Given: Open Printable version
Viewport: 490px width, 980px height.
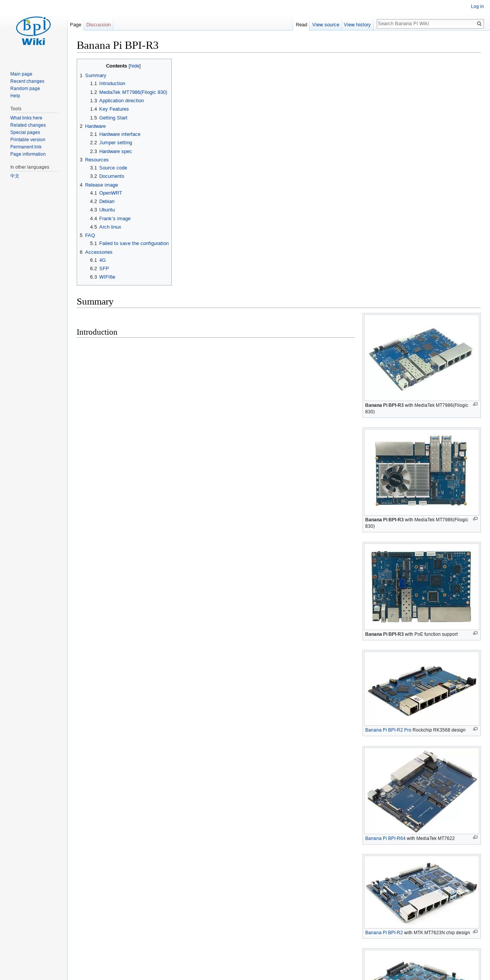Looking at the screenshot, I should 28,140.
